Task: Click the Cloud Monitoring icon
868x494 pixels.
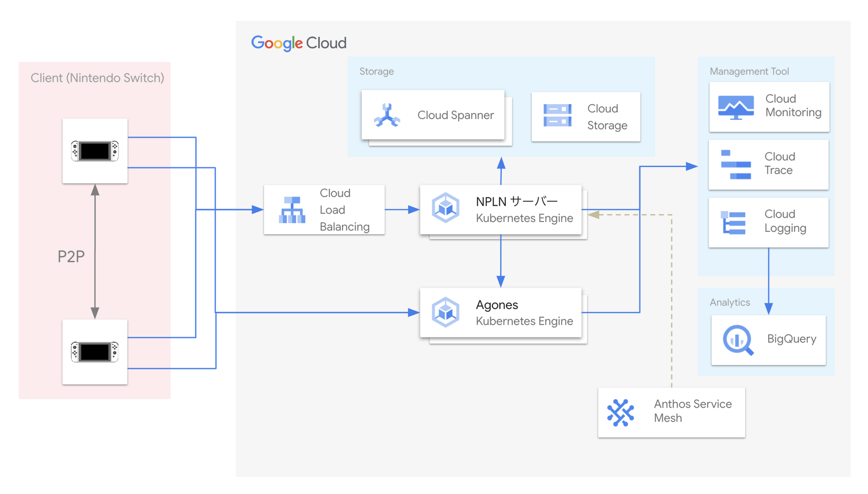Action: 736,107
